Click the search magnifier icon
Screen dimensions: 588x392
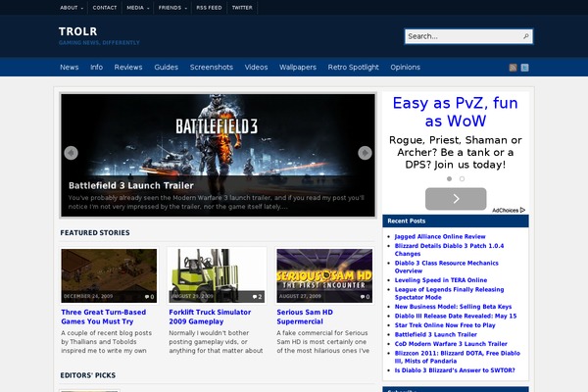525,36
